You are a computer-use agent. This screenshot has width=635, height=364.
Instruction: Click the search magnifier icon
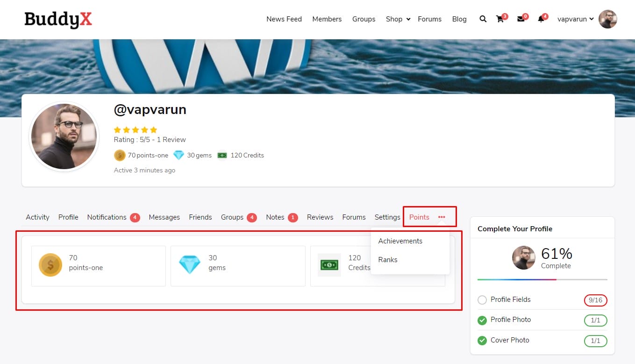[x=483, y=19]
